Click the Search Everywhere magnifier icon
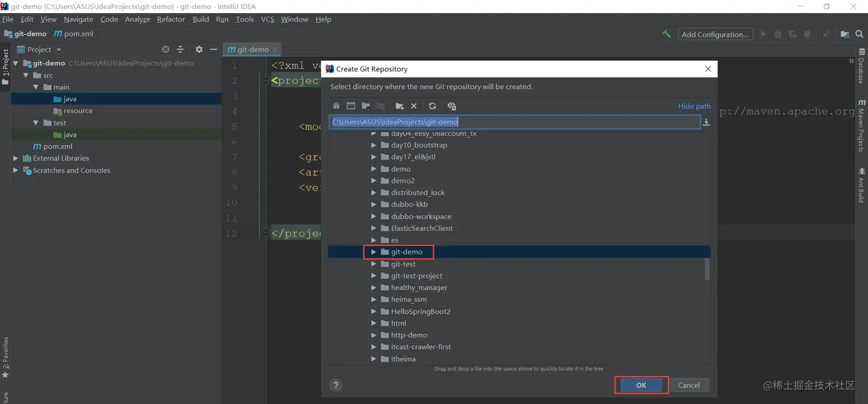Screen dimensions: 868x404 pos(859,34)
